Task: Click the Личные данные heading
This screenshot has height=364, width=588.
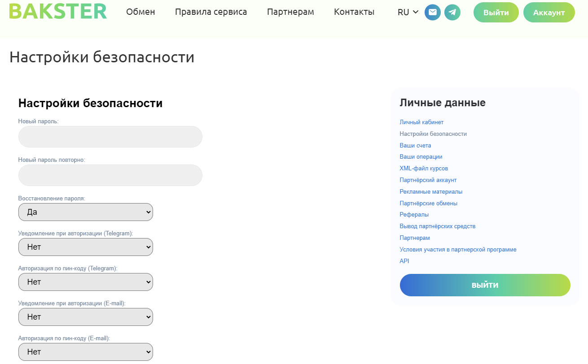Action: coord(443,103)
